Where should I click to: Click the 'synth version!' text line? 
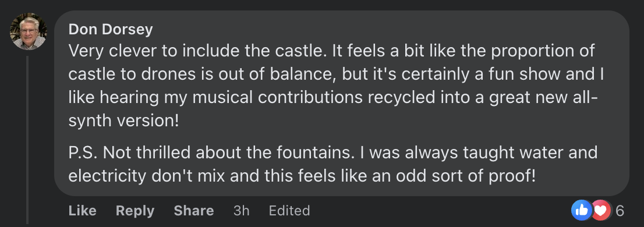click(x=123, y=120)
